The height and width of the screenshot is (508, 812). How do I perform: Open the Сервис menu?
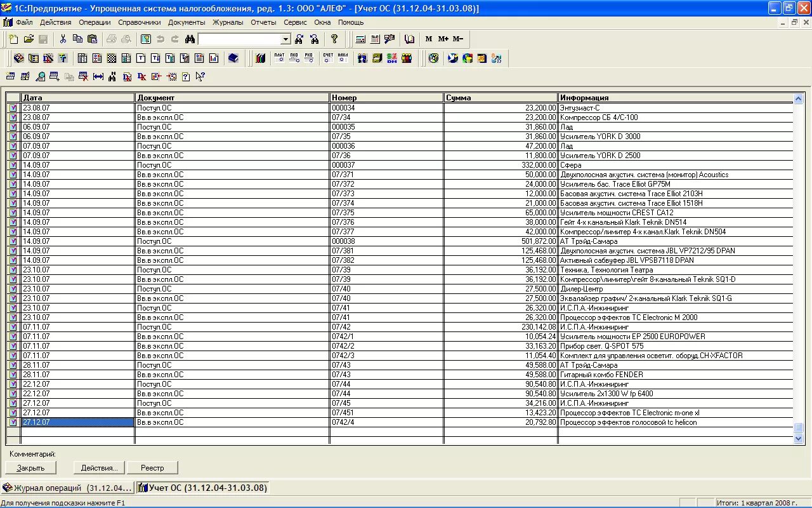pos(295,22)
